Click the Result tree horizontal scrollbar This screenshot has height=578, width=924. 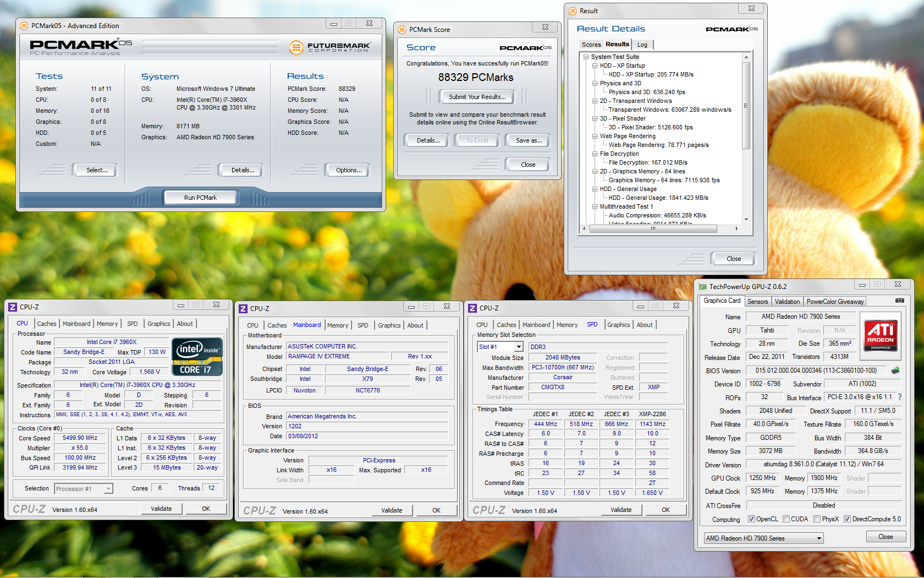click(x=653, y=228)
